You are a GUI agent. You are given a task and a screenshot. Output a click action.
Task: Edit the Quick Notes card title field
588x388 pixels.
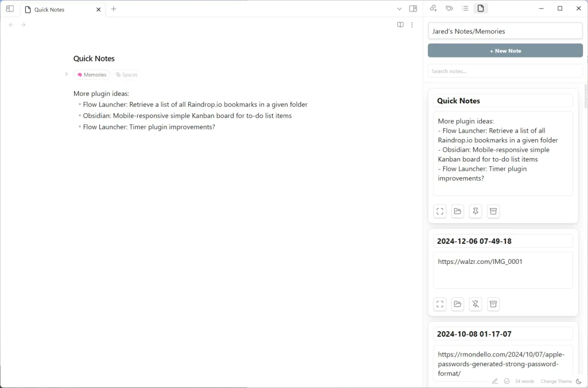tap(503, 101)
